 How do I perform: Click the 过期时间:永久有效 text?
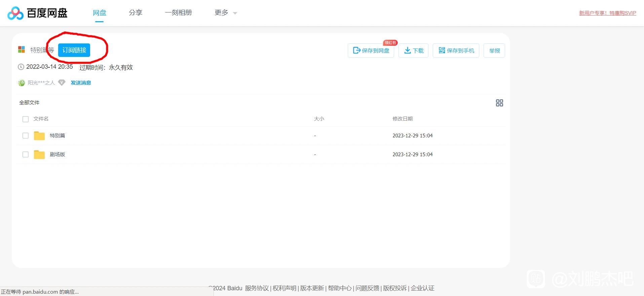coord(106,67)
